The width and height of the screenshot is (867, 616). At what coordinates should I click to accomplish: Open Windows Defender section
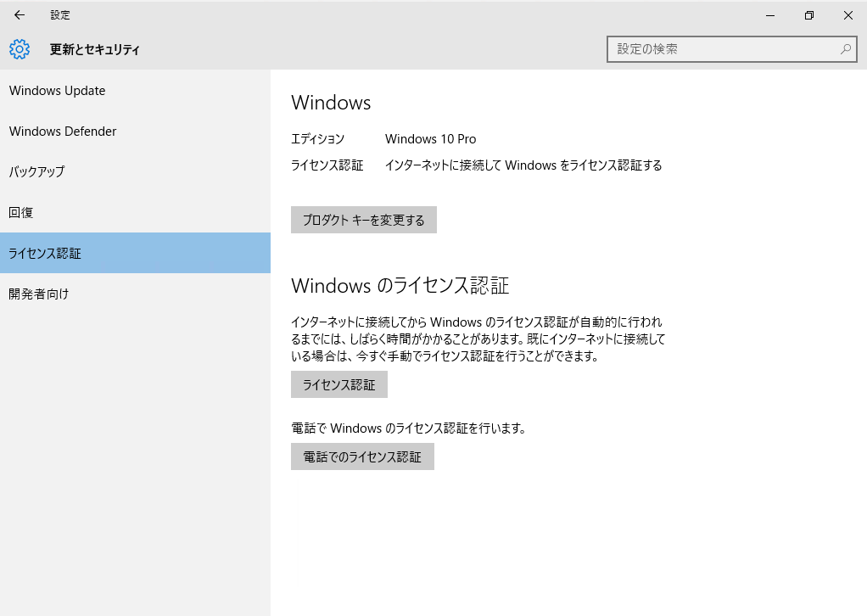(x=136, y=131)
